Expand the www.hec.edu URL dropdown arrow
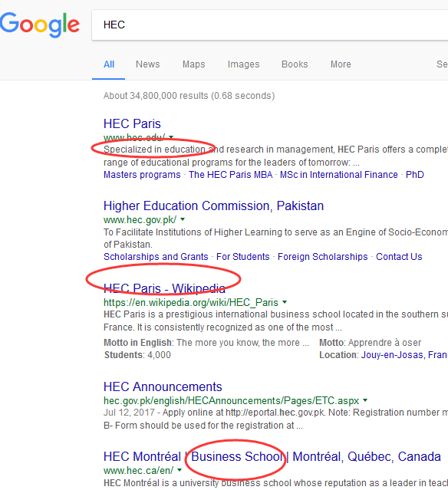 tap(171, 137)
